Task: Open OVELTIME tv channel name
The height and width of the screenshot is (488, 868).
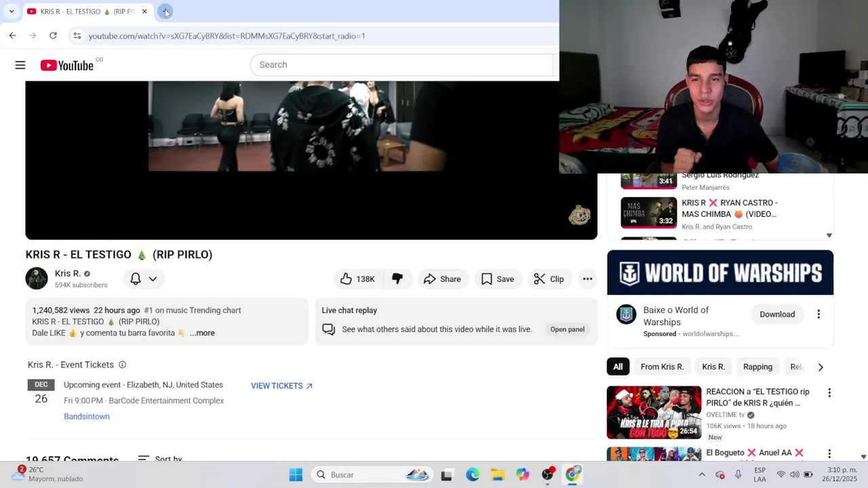Action: (x=725, y=415)
